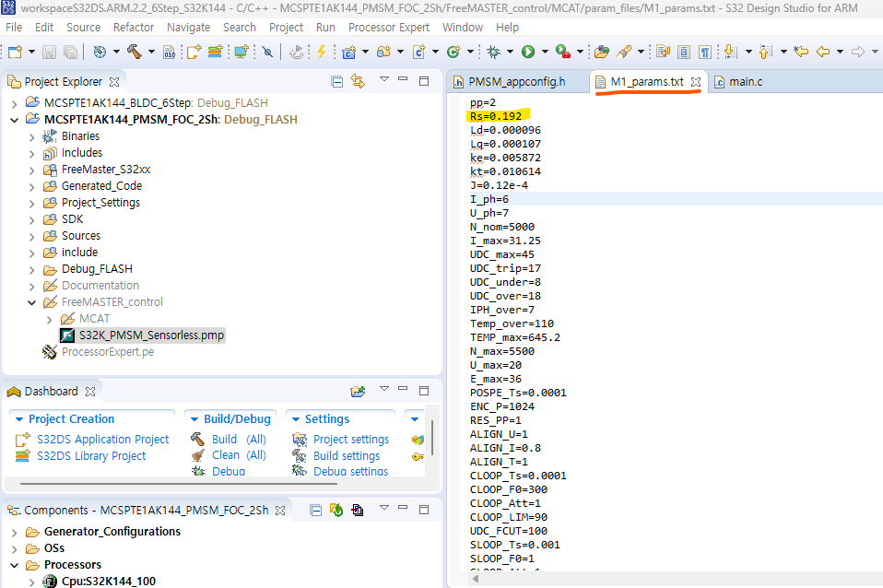Click Clean (All) dashboard link
This screenshot has height=588, width=883.
239,455
